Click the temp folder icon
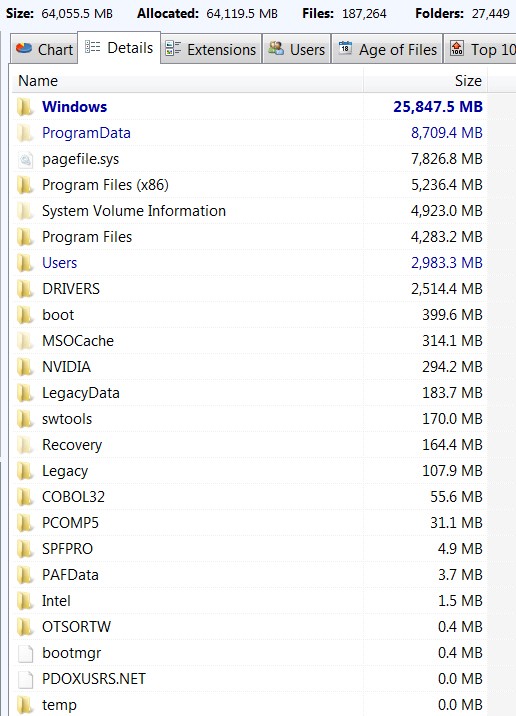The width and height of the screenshot is (516, 716). click(25, 705)
